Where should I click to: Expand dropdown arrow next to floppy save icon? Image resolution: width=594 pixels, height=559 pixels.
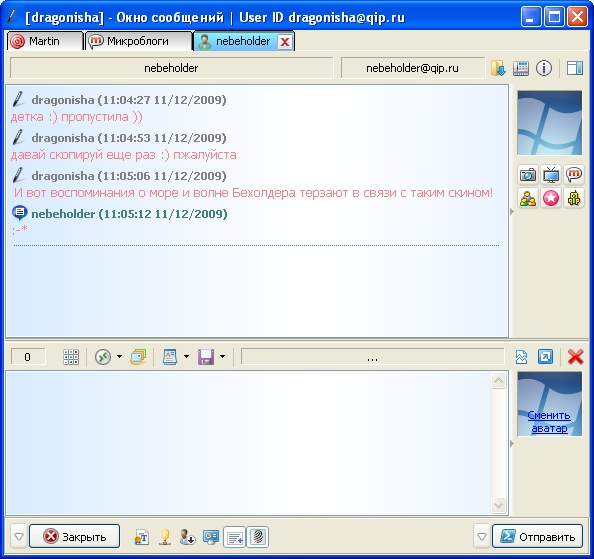[222, 356]
